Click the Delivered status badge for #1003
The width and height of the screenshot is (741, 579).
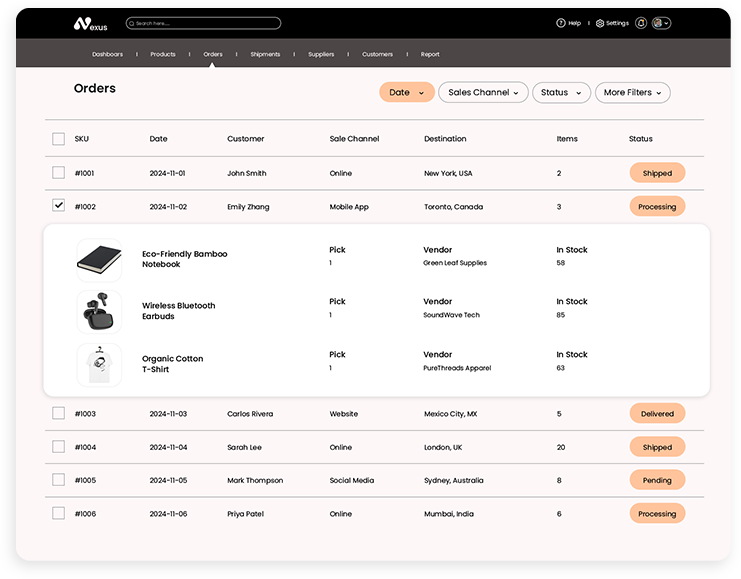[657, 413]
